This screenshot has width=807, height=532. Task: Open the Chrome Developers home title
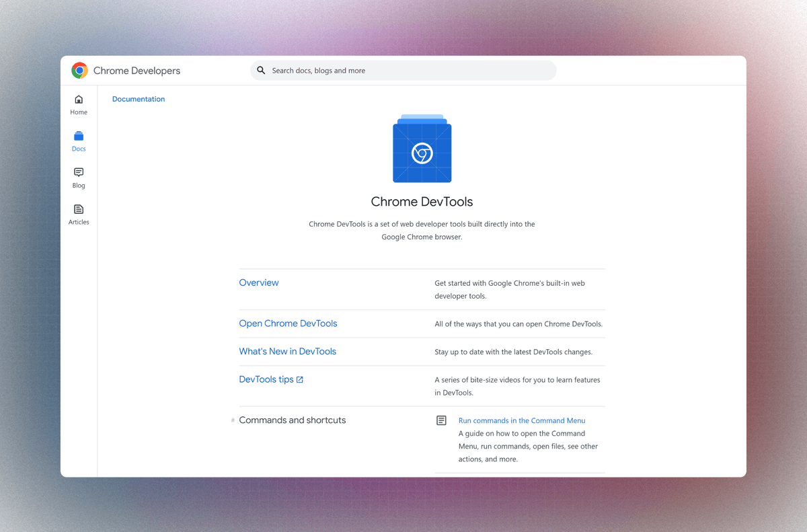click(137, 71)
